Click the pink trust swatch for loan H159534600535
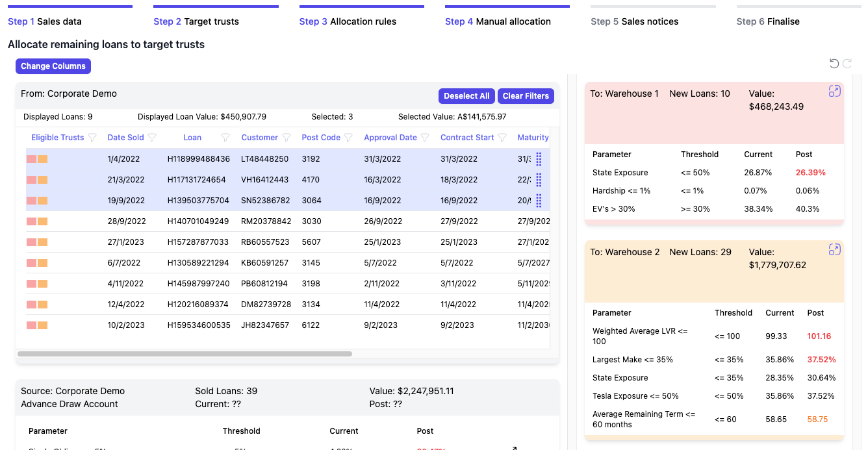The image size is (868, 450). click(31, 325)
